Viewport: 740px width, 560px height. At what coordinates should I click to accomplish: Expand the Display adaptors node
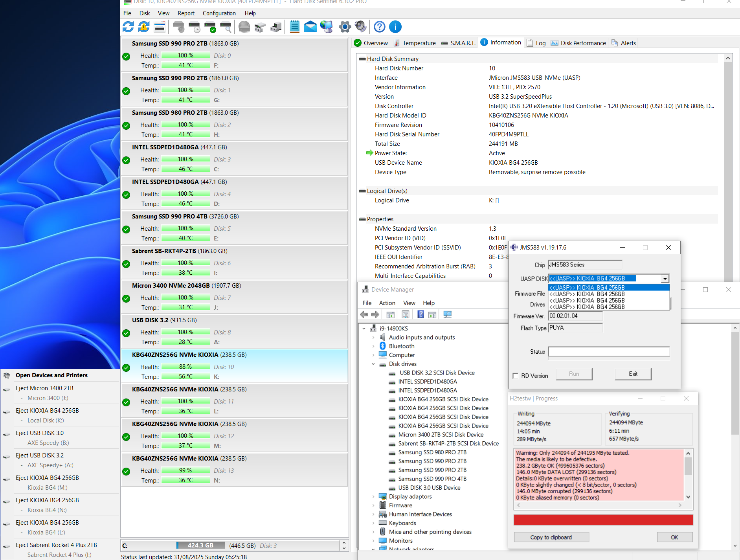[x=373, y=496]
